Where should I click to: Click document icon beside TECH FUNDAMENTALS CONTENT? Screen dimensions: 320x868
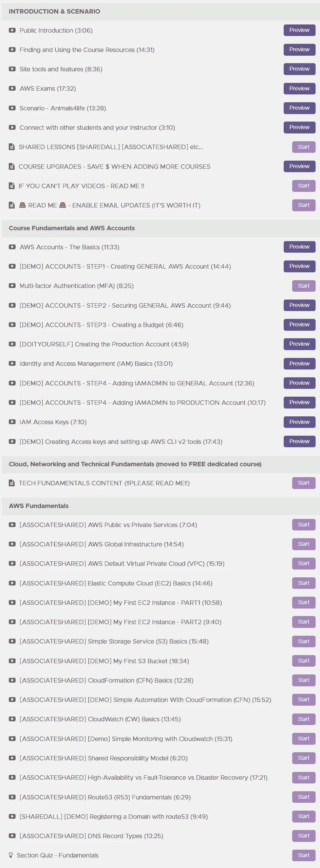pyautogui.click(x=12, y=483)
